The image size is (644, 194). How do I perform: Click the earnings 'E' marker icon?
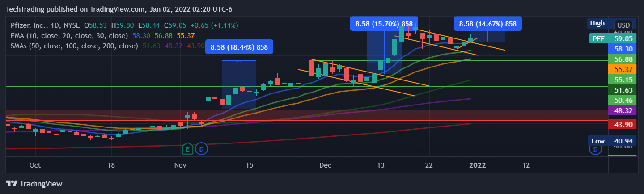click(x=188, y=149)
